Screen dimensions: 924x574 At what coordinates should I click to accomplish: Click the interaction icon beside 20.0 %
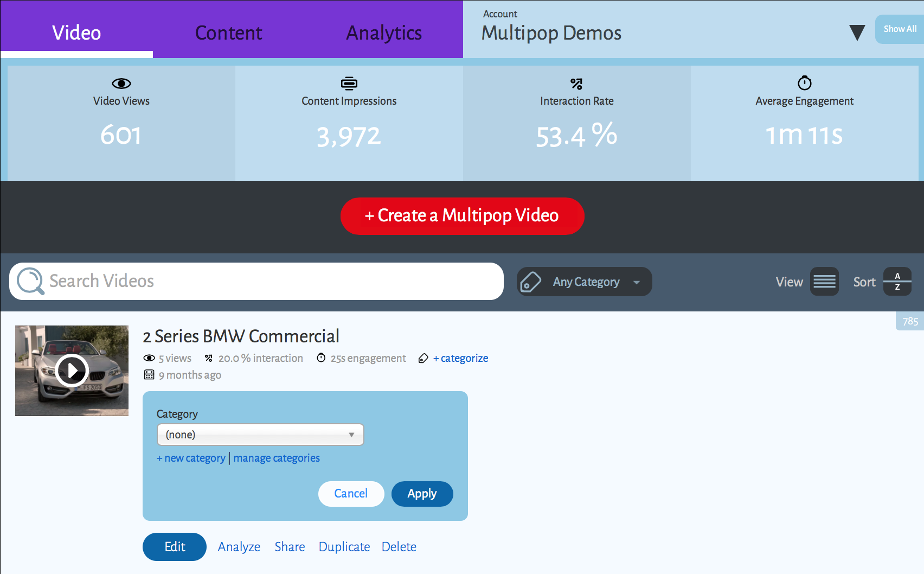point(209,358)
